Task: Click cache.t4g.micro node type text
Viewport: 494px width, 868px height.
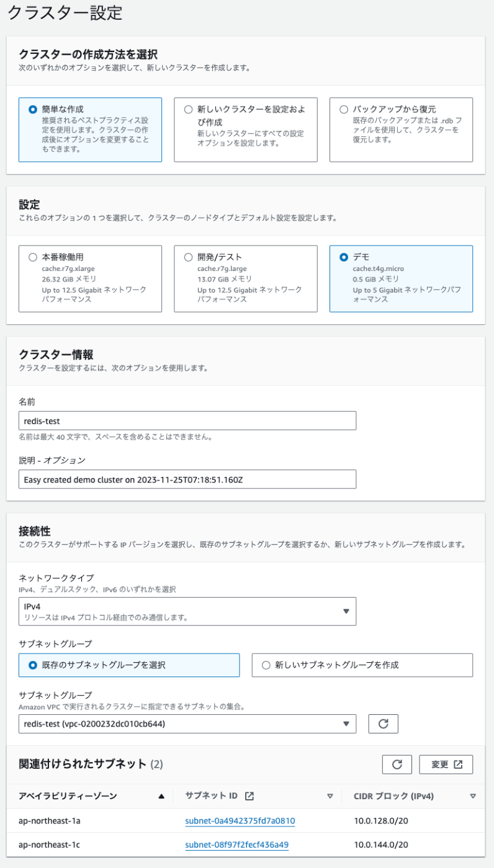Action: click(379, 268)
